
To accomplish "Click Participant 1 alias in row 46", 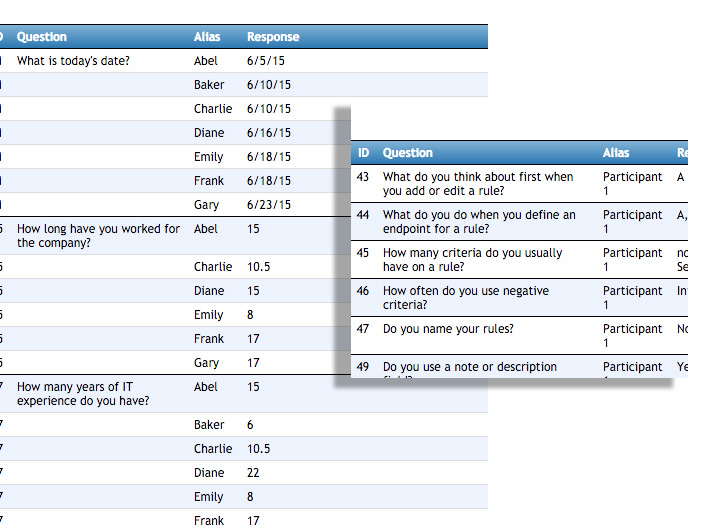I will click(632, 297).
